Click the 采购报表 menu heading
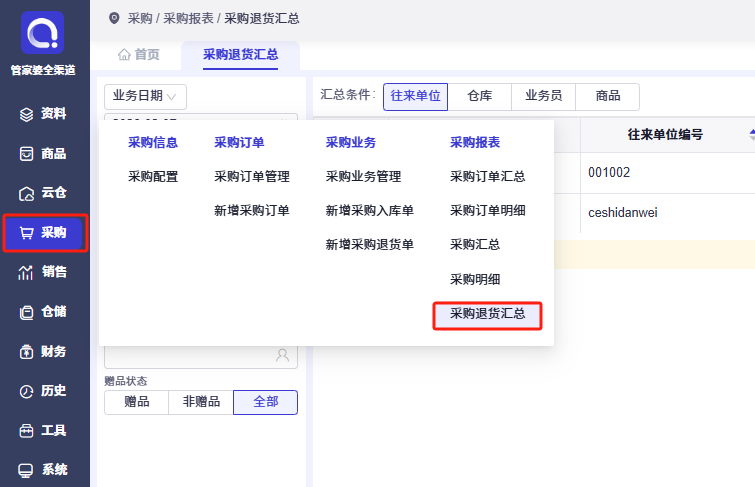This screenshot has width=755, height=487. tap(475, 143)
